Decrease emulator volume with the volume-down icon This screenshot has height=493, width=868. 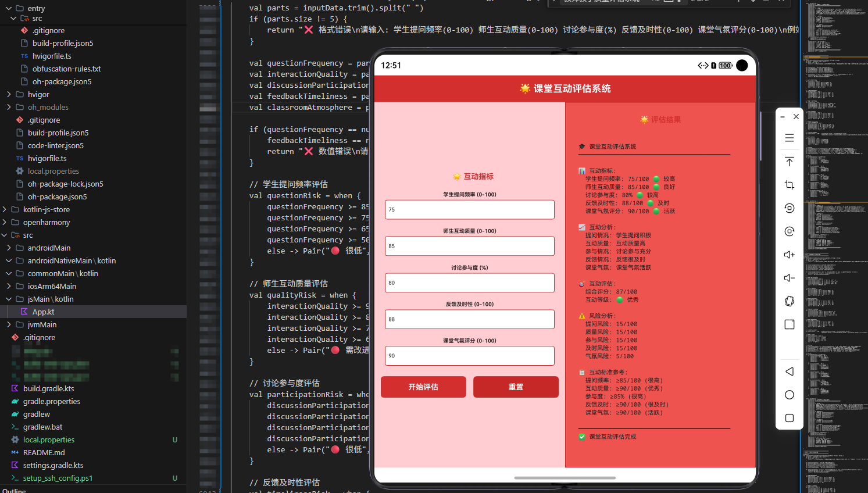[x=789, y=277]
